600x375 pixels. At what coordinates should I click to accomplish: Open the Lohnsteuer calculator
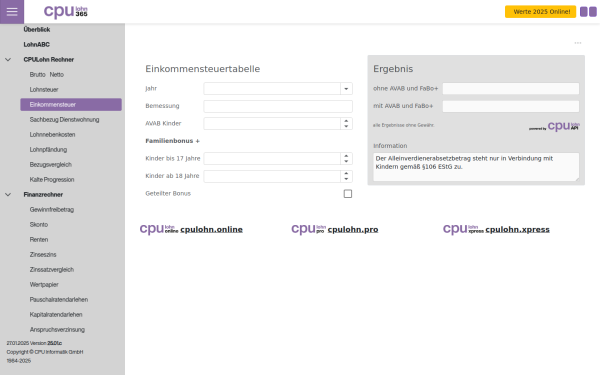(44, 90)
